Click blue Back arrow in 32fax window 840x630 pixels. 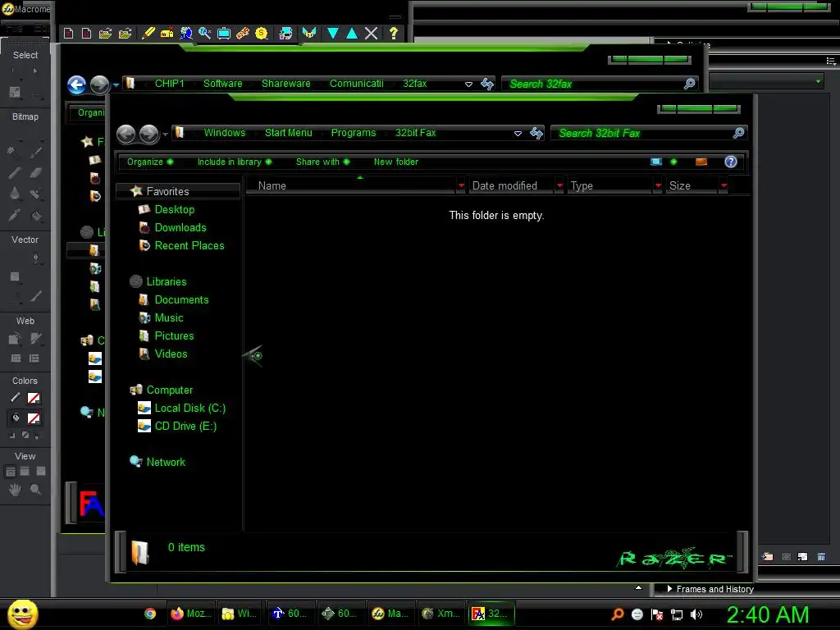(x=76, y=84)
